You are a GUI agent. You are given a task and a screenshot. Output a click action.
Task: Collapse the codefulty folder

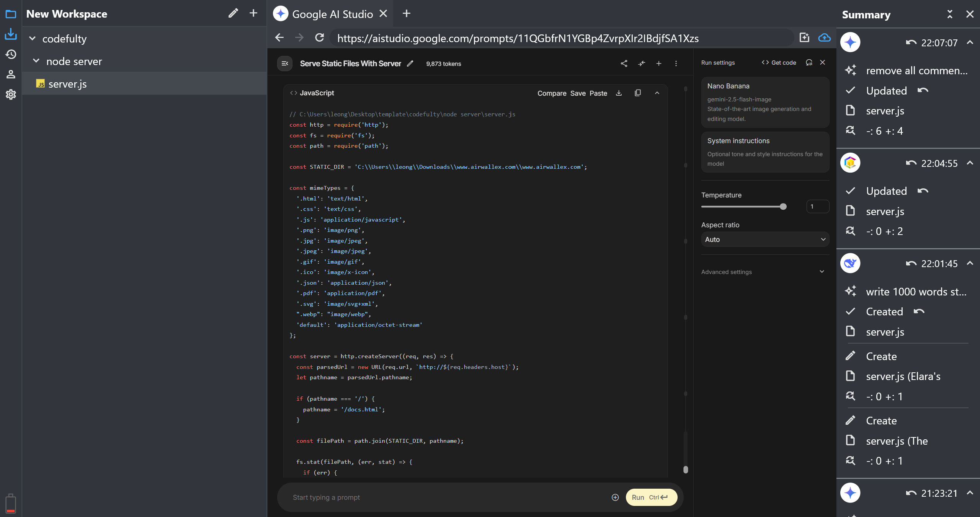(x=33, y=39)
